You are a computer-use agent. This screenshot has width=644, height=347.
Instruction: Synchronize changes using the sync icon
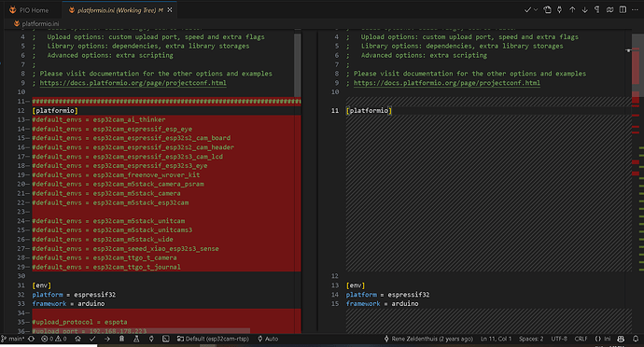(31, 339)
